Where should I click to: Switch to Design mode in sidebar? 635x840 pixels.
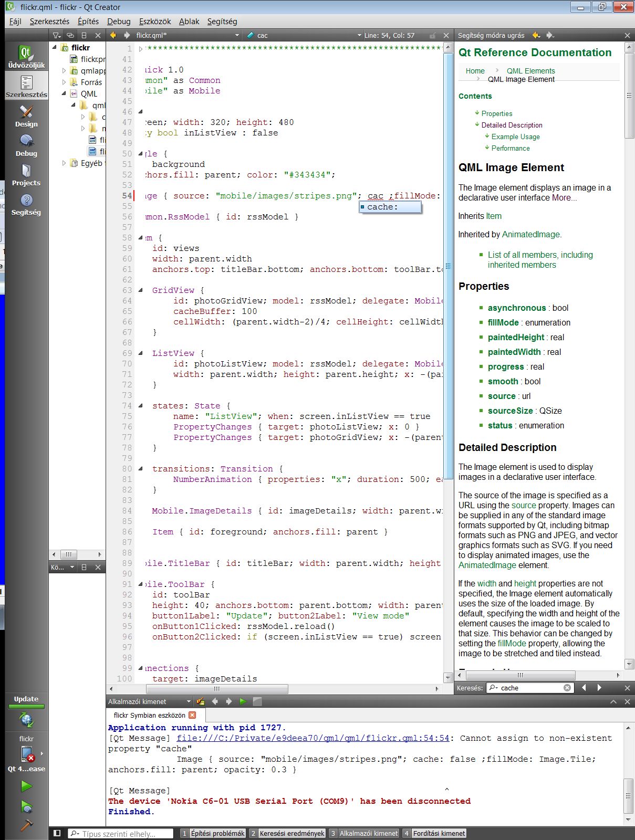coord(26,116)
